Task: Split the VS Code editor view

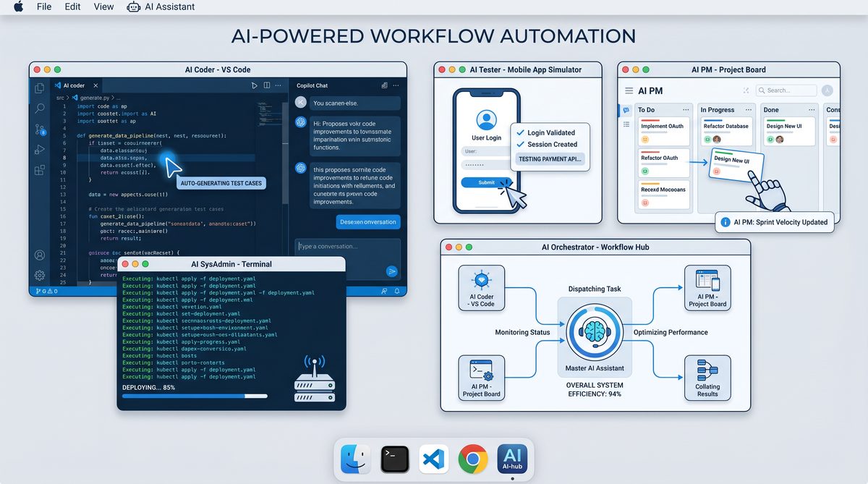Action: click(x=267, y=85)
